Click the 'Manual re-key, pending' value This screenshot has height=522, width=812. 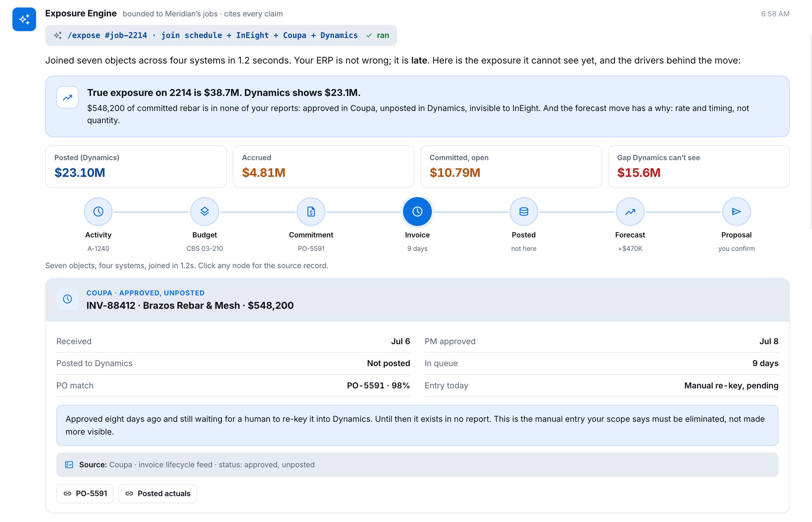click(x=731, y=386)
